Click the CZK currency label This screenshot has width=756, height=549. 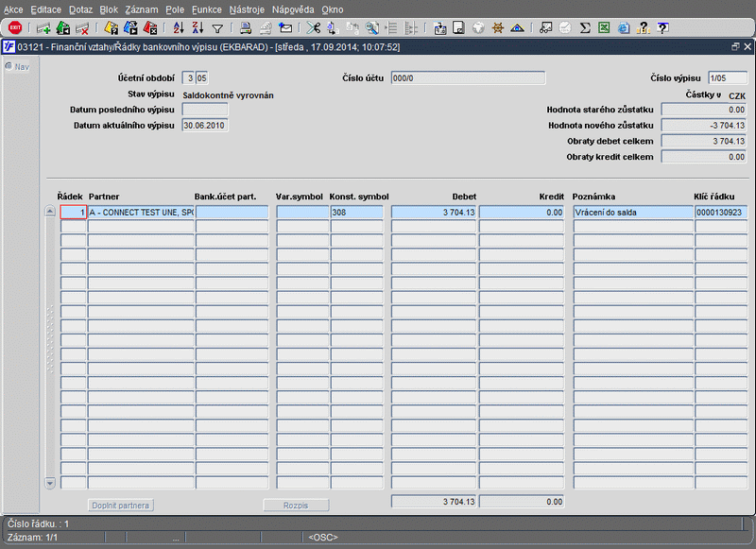coord(737,96)
